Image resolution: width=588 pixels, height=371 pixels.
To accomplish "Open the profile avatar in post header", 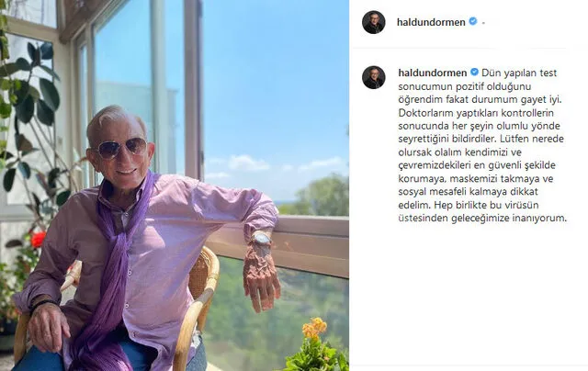I will pos(374,22).
